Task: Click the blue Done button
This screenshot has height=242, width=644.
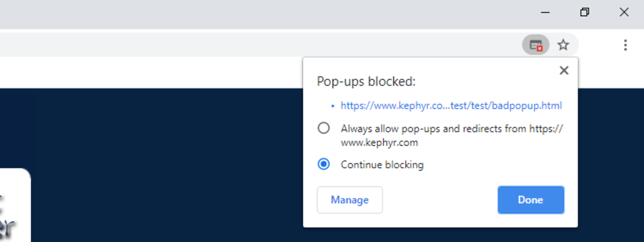Action: point(531,200)
